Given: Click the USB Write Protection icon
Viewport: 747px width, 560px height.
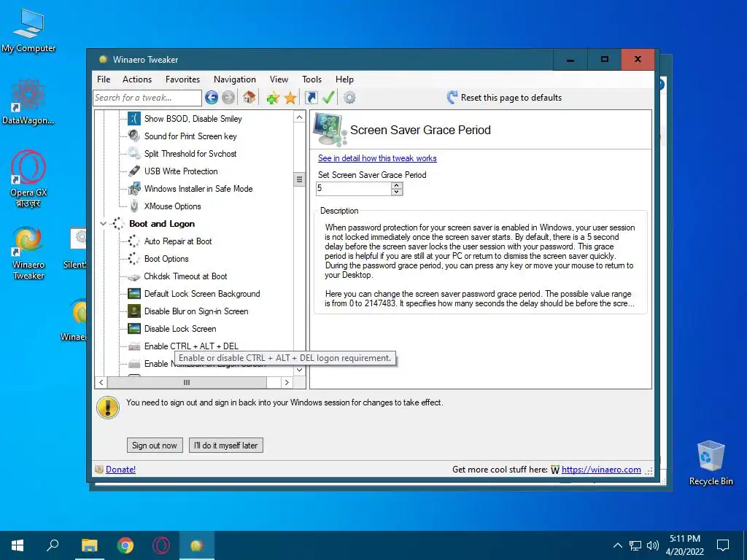Looking at the screenshot, I should (x=134, y=171).
